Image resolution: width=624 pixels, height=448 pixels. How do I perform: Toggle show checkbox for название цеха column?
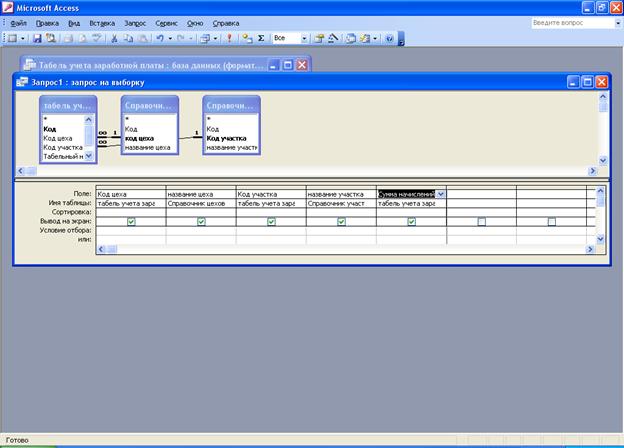(x=201, y=221)
